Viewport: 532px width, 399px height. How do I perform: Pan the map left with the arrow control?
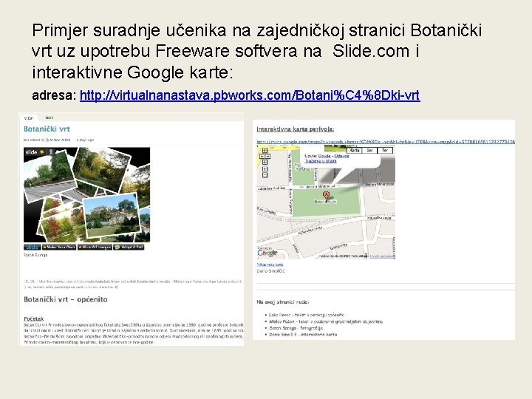coord(262,156)
